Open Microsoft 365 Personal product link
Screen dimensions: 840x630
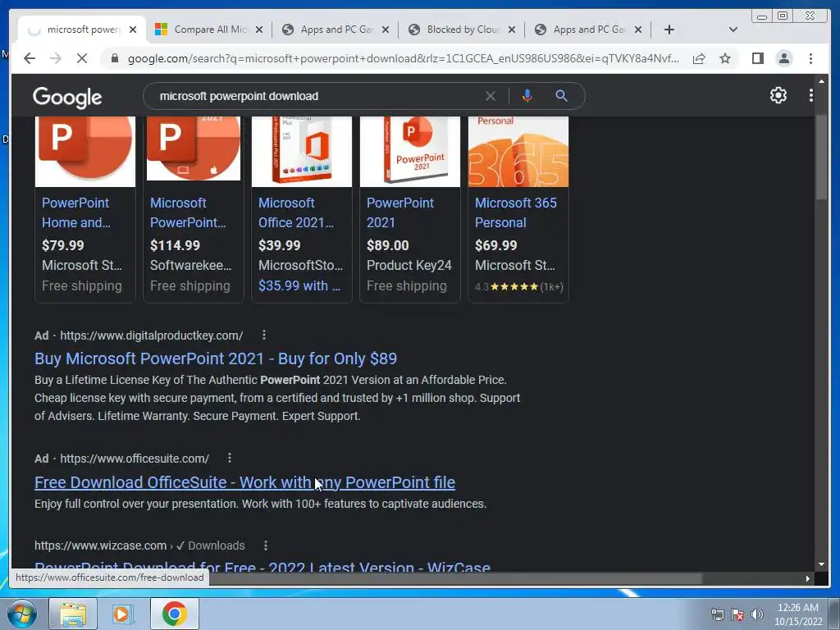point(515,212)
